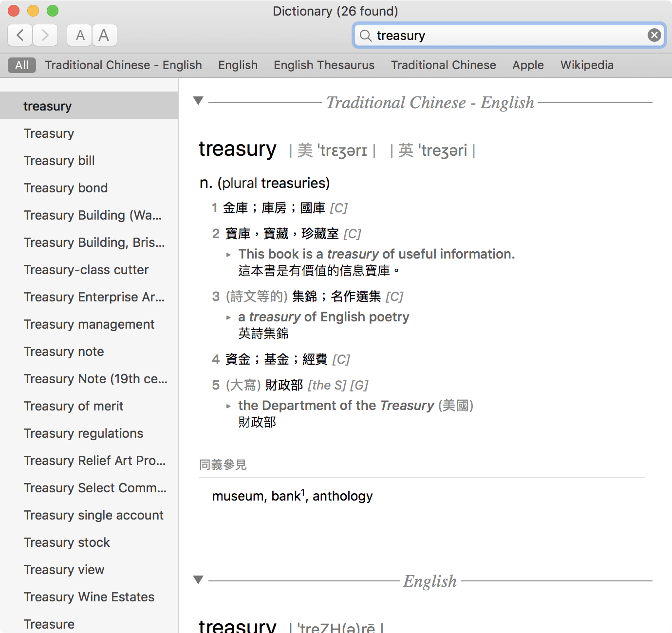Click the magnifying glass search icon
This screenshot has height=633, width=672.
pyautogui.click(x=365, y=36)
